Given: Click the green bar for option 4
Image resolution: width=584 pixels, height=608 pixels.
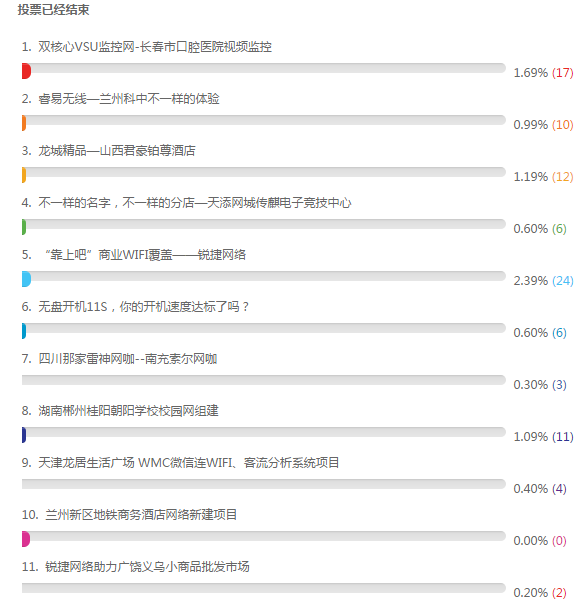Looking at the screenshot, I should 24,227.
